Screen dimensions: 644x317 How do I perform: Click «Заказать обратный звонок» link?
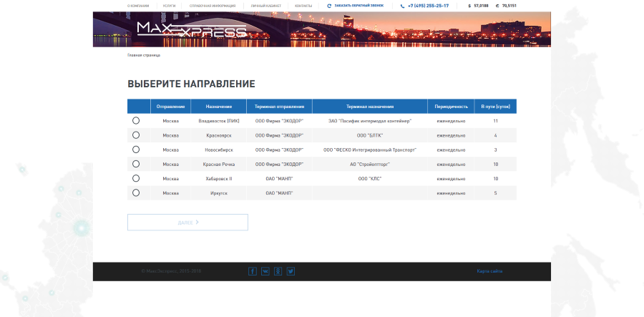point(358,6)
